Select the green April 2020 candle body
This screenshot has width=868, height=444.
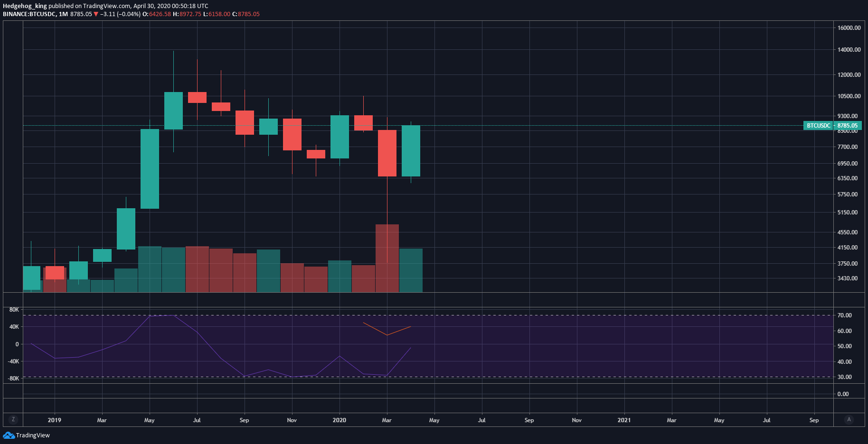point(411,151)
